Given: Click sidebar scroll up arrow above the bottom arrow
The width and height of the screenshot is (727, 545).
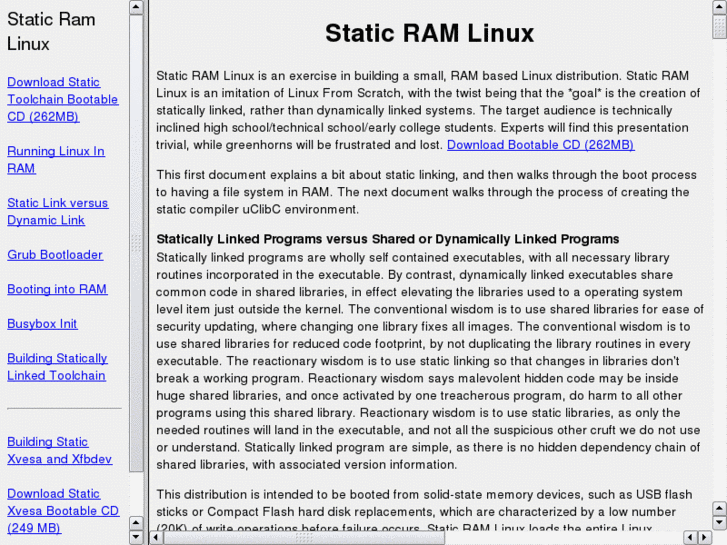Looking at the screenshot, I should [x=136, y=523].
